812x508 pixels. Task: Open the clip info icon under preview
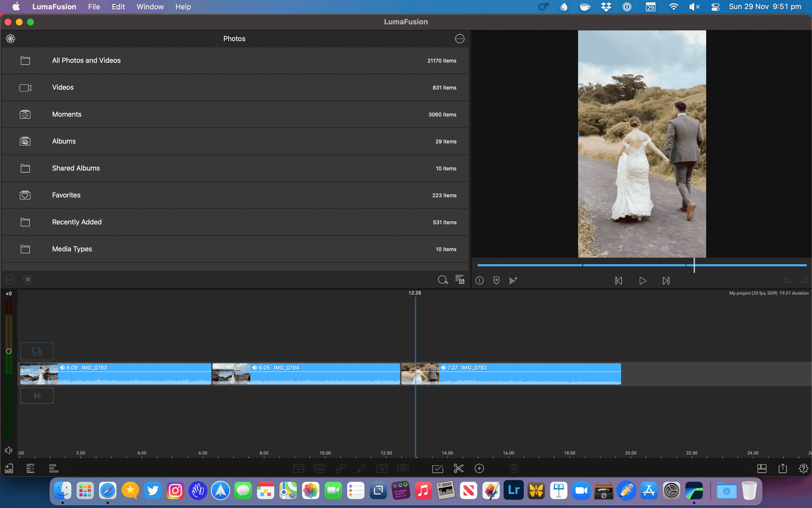pos(479,281)
